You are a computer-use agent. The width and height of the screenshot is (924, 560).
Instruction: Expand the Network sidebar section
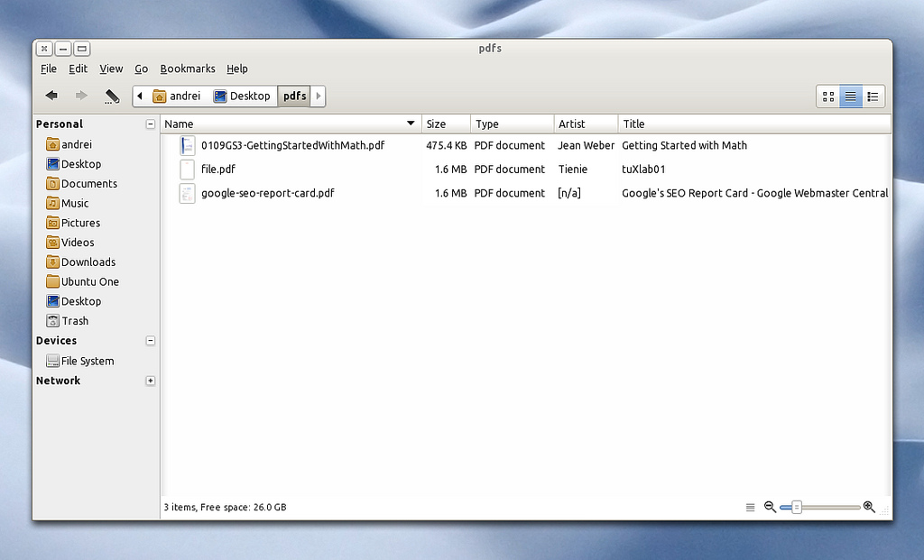pyautogui.click(x=151, y=381)
